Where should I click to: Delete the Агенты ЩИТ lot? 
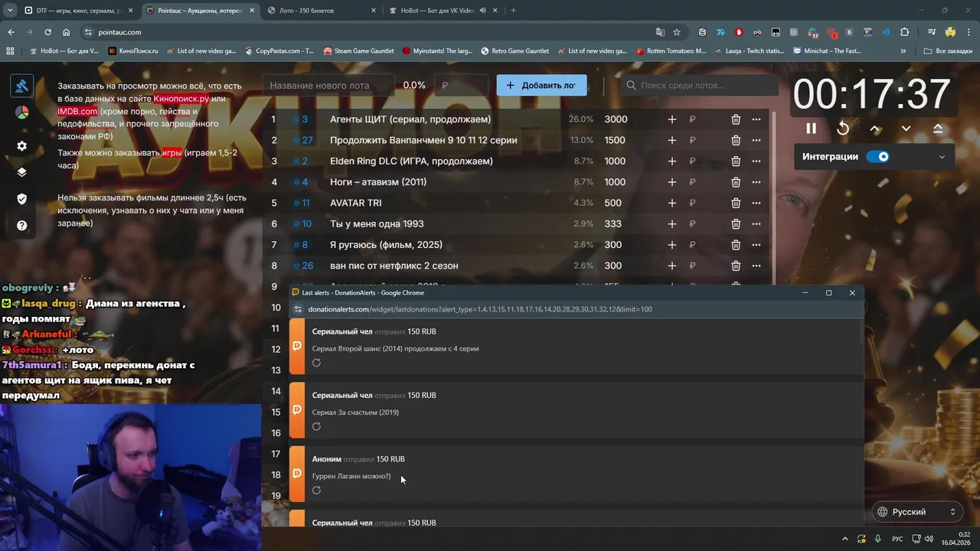pyautogui.click(x=736, y=119)
